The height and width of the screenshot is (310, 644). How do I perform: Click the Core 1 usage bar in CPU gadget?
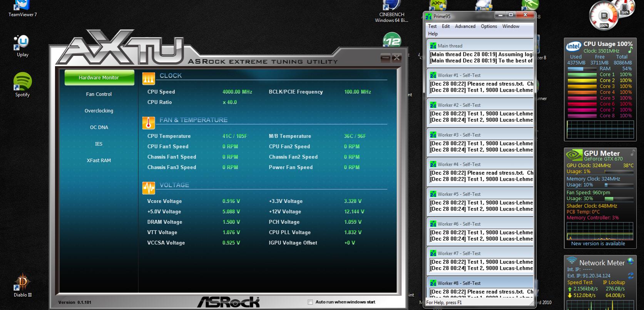tap(582, 75)
